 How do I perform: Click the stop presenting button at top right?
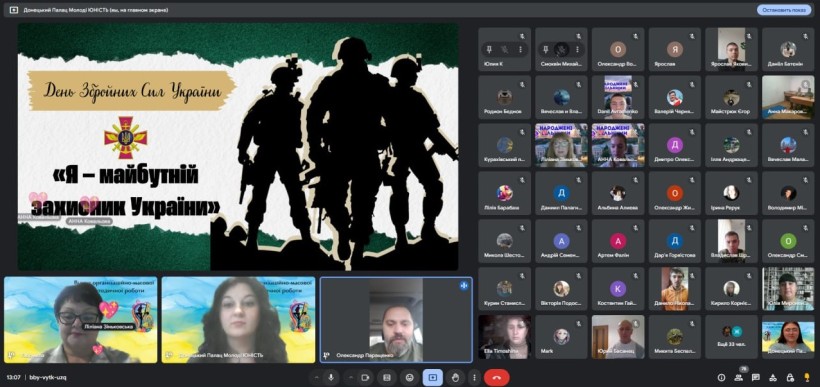pos(784,10)
